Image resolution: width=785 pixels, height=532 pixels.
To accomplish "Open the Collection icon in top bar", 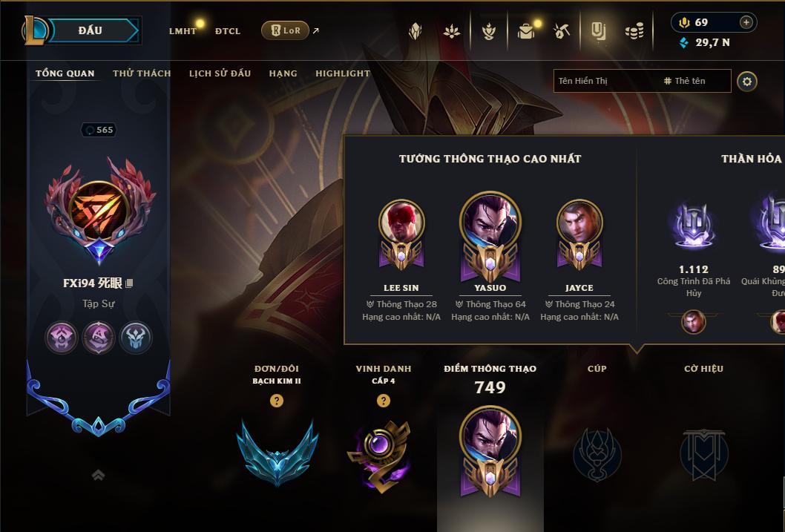I will [598, 31].
